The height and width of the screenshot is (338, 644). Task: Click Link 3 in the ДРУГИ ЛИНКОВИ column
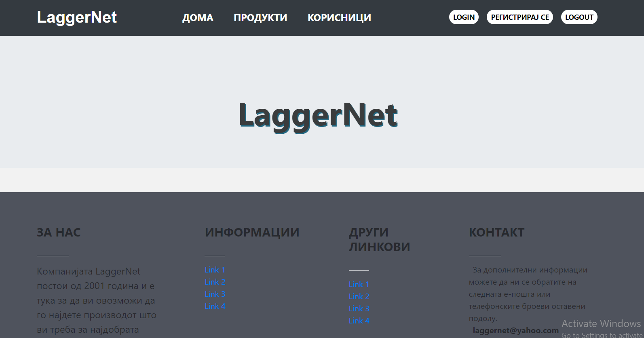click(x=359, y=308)
